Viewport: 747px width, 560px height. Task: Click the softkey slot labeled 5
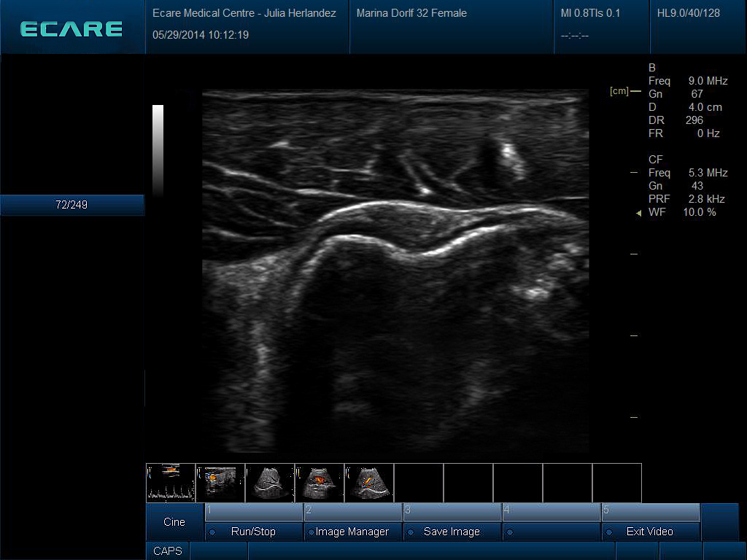650,512
